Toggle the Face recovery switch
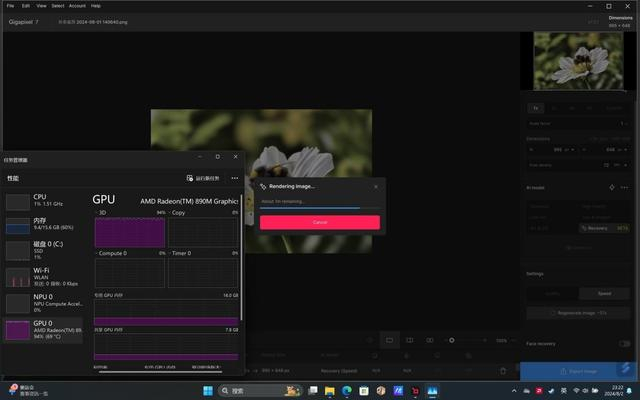This screenshot has height=400, width=640. pyautogui.click(x=624, y=344)
